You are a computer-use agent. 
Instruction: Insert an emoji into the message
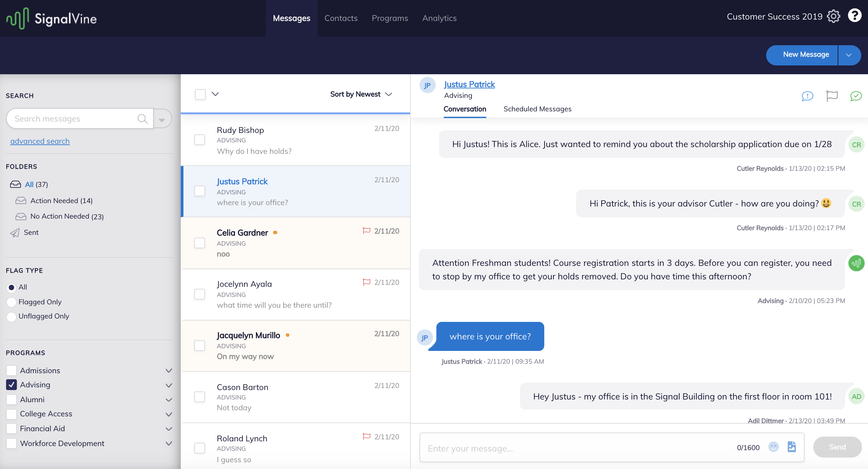tap(774, 447)
